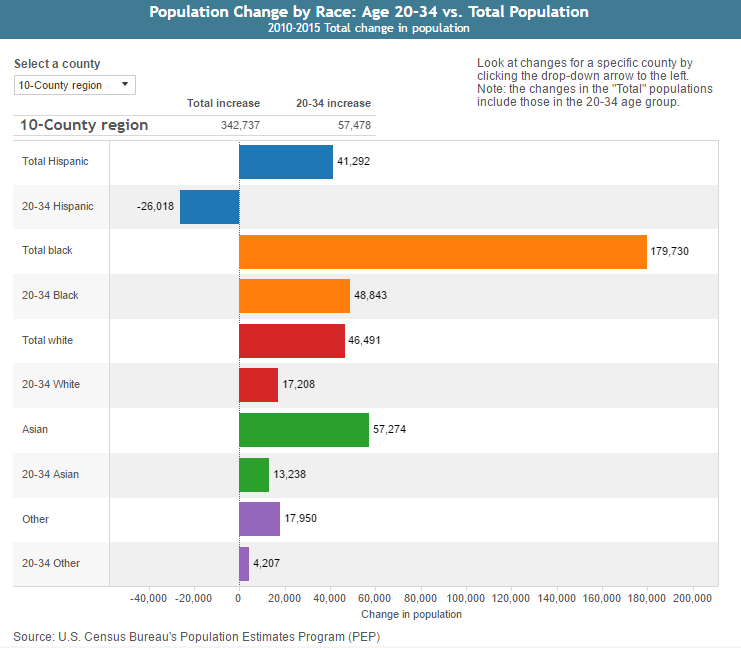The height and width of the screenshot is (648, 741).
Task: Click the 46,491 value label
Action: coord(364,340)
